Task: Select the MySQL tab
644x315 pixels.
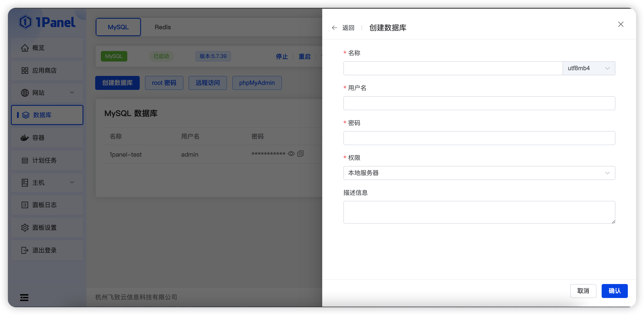Action: pos(118,27)
